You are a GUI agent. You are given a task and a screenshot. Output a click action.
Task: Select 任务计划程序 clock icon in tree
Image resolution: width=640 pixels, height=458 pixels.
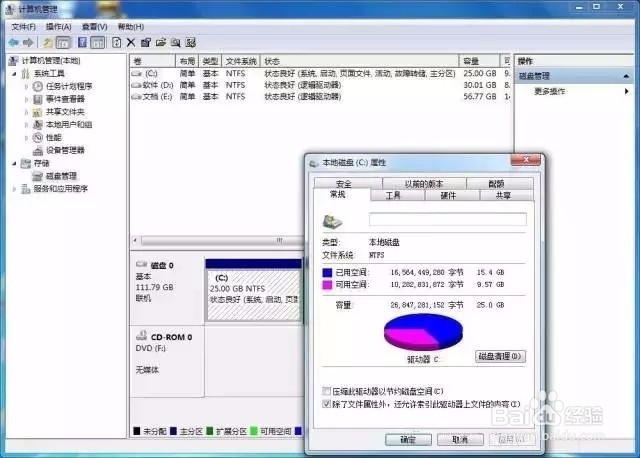point(38,86)
